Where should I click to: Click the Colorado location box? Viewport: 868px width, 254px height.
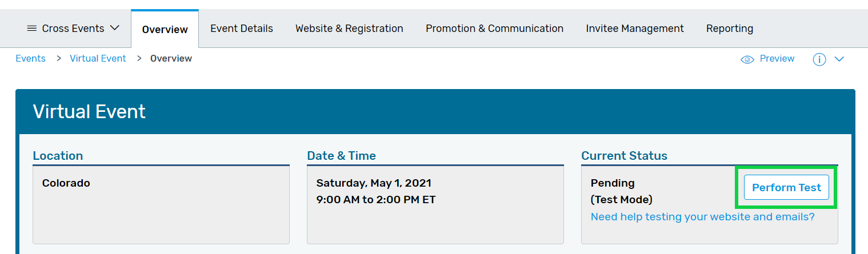tap(161, 205)
